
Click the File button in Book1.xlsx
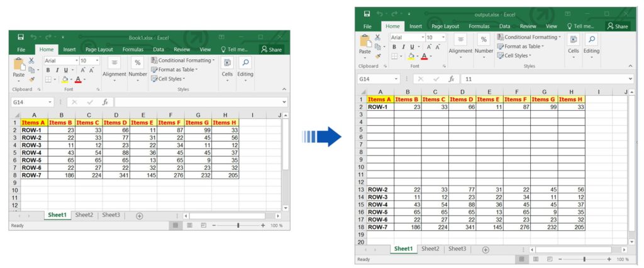pos(21,49)
